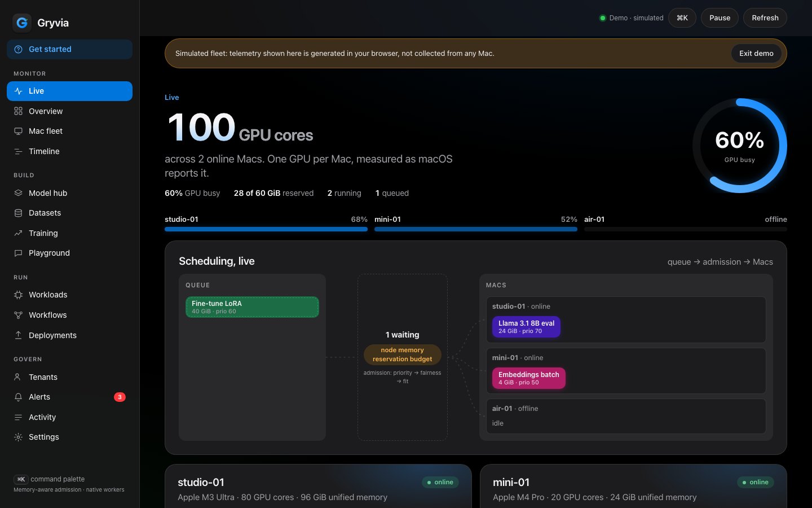Exit the demo mode
The height and width of the screenshot is (508, 812).
point(756,54)
